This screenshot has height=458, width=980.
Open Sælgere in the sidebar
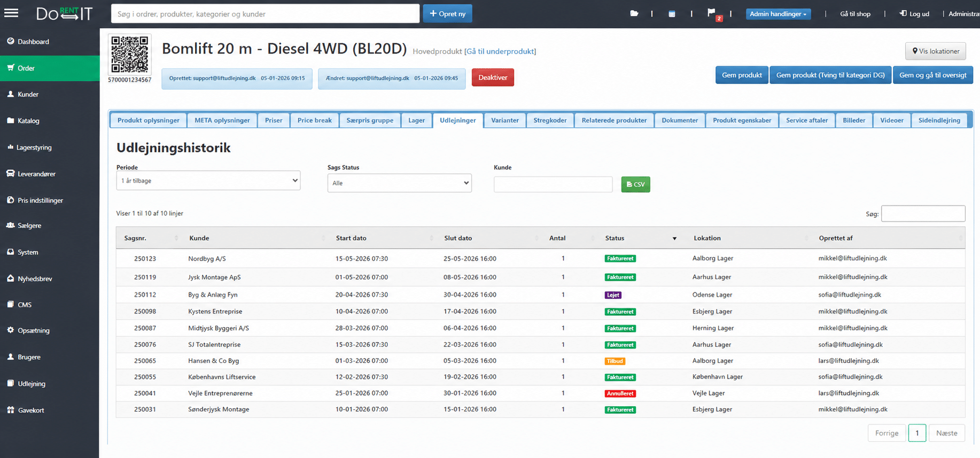(50, 226)
